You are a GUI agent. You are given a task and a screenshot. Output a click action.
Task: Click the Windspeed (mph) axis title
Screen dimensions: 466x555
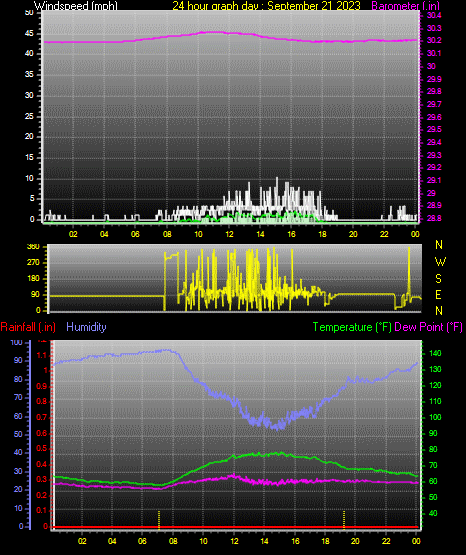(76, 5)
